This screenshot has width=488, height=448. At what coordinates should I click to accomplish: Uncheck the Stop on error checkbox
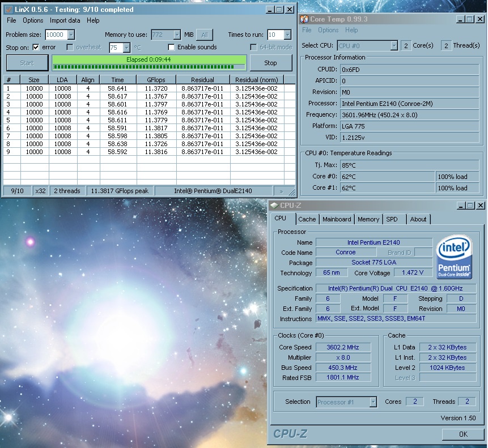(x=36, y=47)
